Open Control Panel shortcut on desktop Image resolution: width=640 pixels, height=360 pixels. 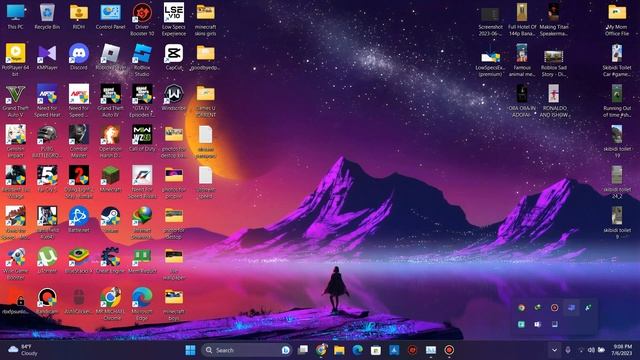point(110,16)
